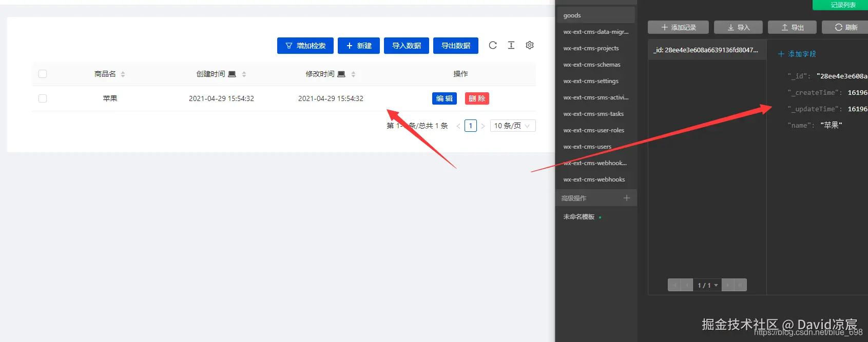
Task: Click the 添加字段 link
Action: pyautogui.click(x=797, y=54)
